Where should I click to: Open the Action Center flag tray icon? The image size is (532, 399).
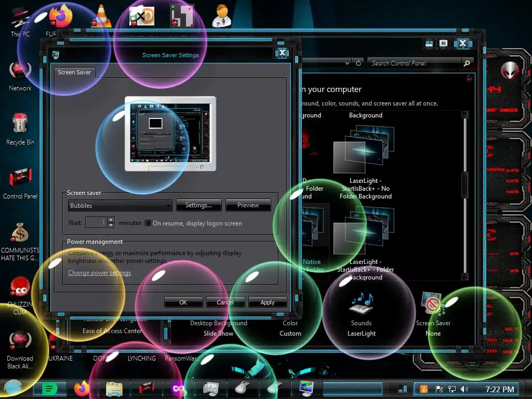[439, 389]
